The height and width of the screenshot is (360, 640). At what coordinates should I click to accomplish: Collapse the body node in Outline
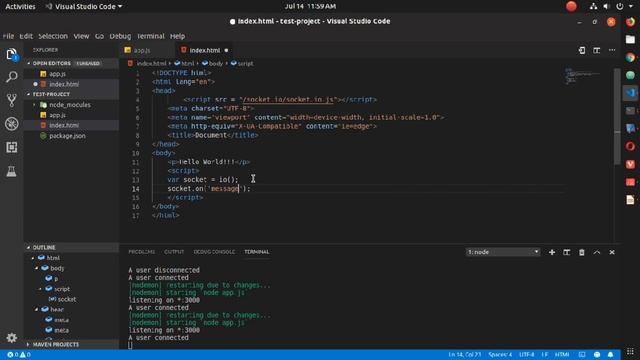pos(37,269)
